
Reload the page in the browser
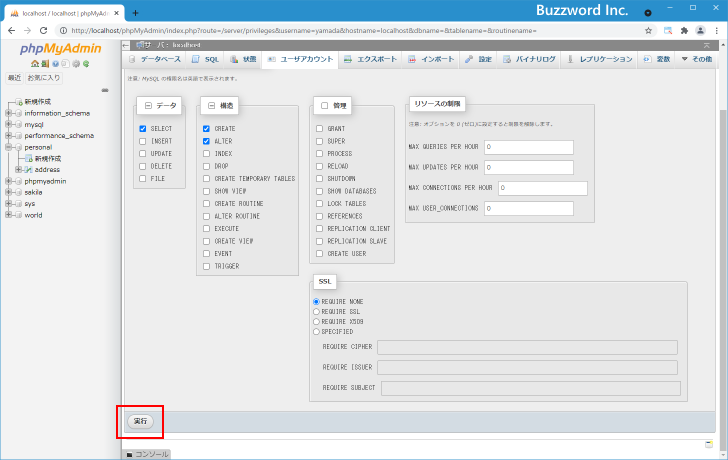pos(44,31)
